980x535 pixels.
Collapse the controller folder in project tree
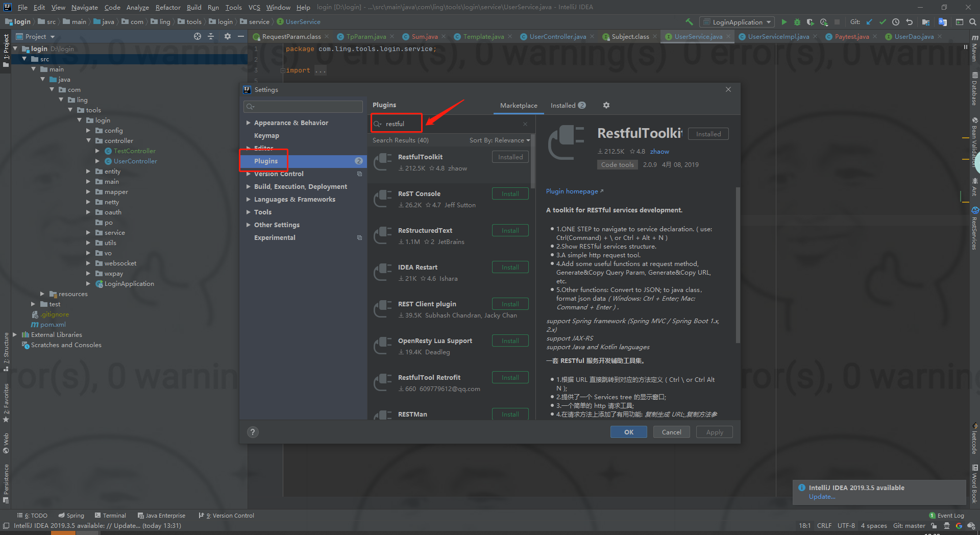(x=89, y=140)
